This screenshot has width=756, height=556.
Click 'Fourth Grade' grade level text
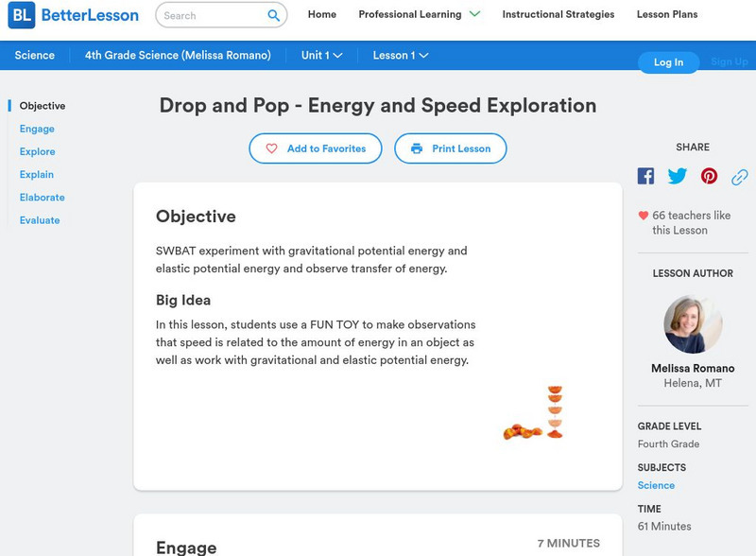click(x=668, y=444)
